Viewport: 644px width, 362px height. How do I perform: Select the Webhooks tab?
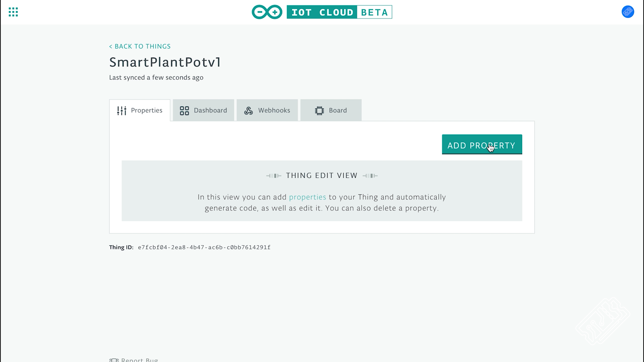[x=267, y=110]
